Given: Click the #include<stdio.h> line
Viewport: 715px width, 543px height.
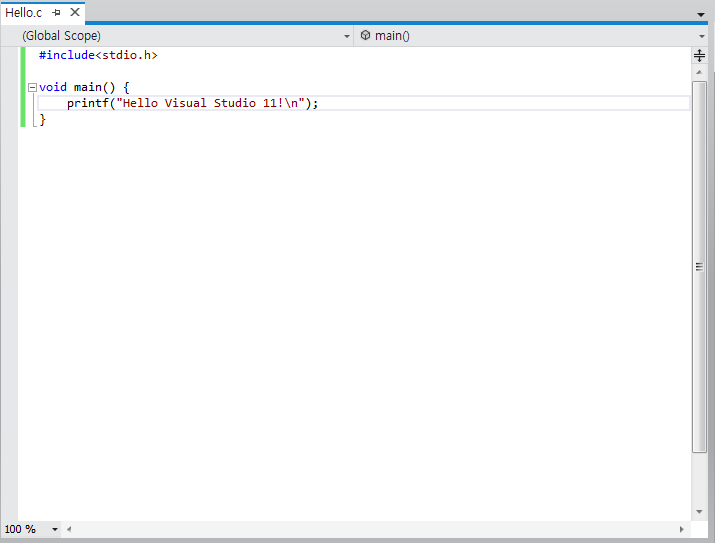Looking at the screenshot, I should tap(98, 55).
